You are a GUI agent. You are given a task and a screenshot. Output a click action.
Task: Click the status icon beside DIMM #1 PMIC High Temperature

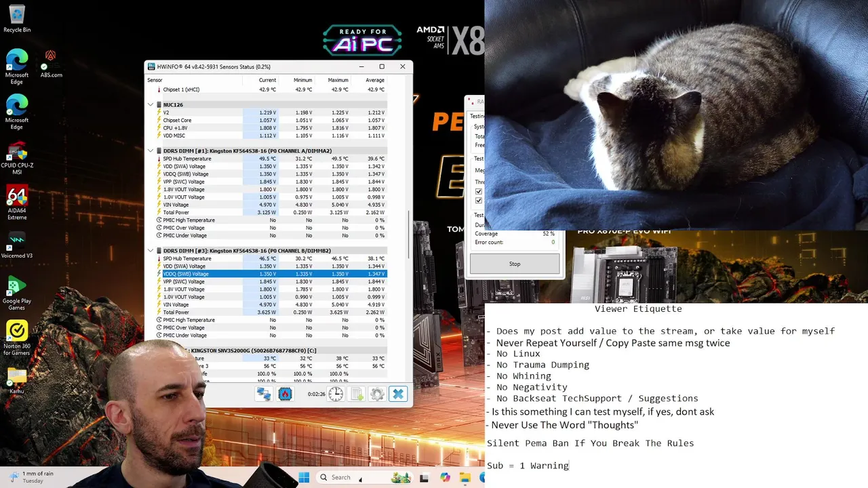[x=159, y=220]
